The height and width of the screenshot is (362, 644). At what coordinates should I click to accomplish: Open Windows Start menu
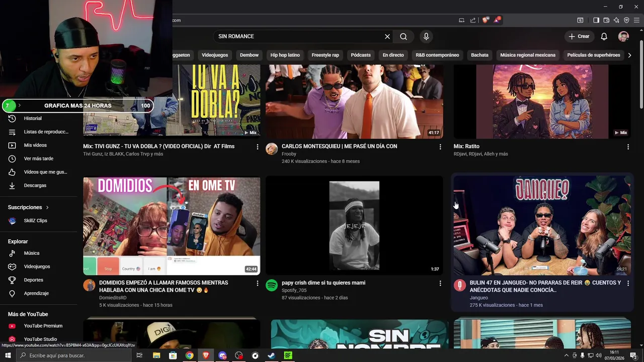coord(8,355)
